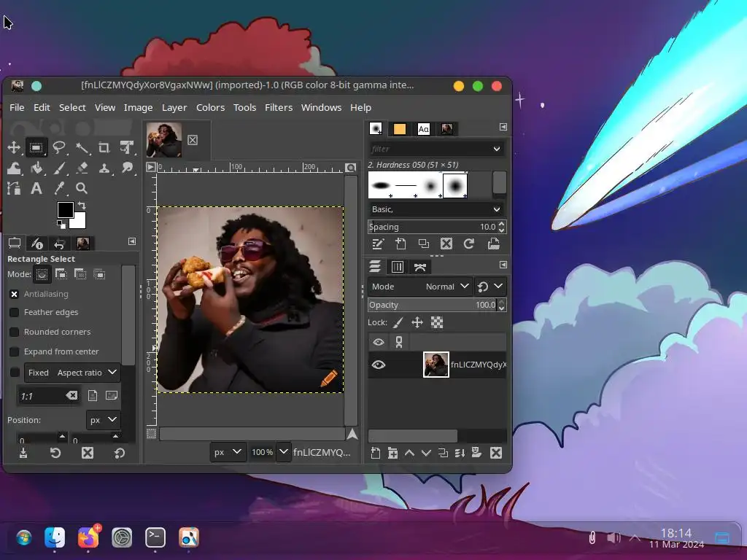Adjust the layer Opacity slider
This screenshot has width=747, height=560.
coord(433,305)
